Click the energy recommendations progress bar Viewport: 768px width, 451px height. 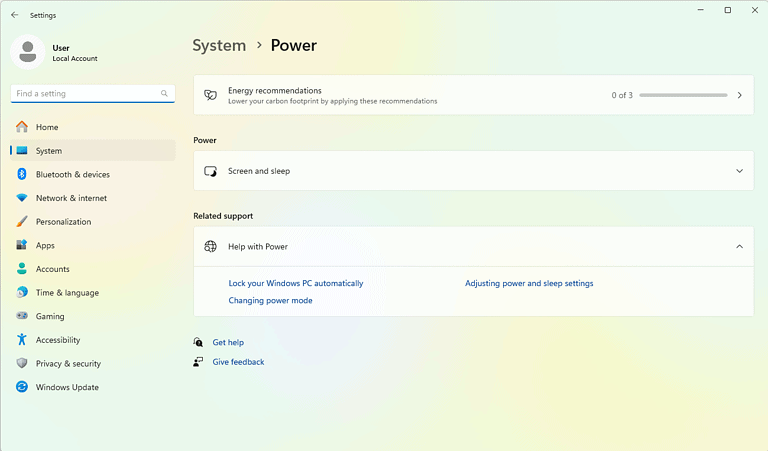pyautogui.click(x=683, y=95)
